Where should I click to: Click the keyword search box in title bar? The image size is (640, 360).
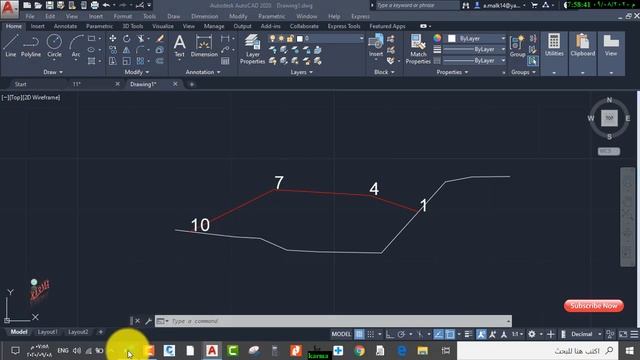416,5
